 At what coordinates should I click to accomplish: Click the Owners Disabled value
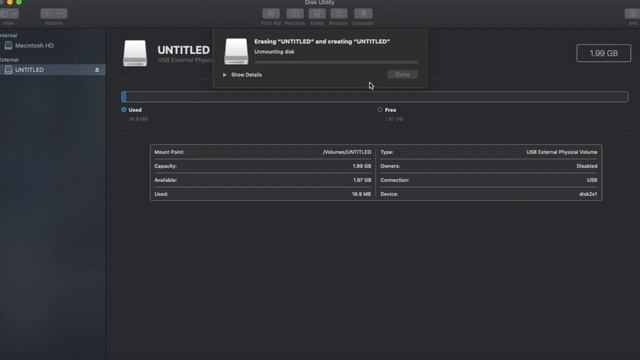587,166
